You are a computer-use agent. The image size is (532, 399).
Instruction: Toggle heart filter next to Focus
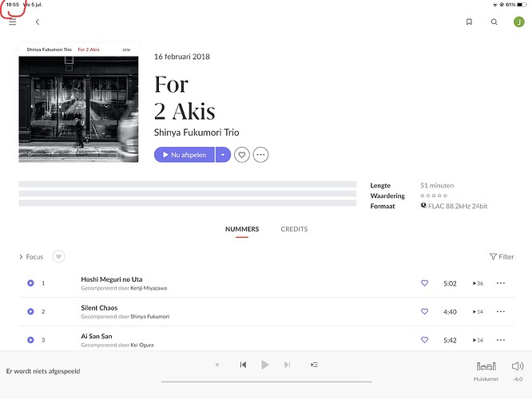point(58,256)
